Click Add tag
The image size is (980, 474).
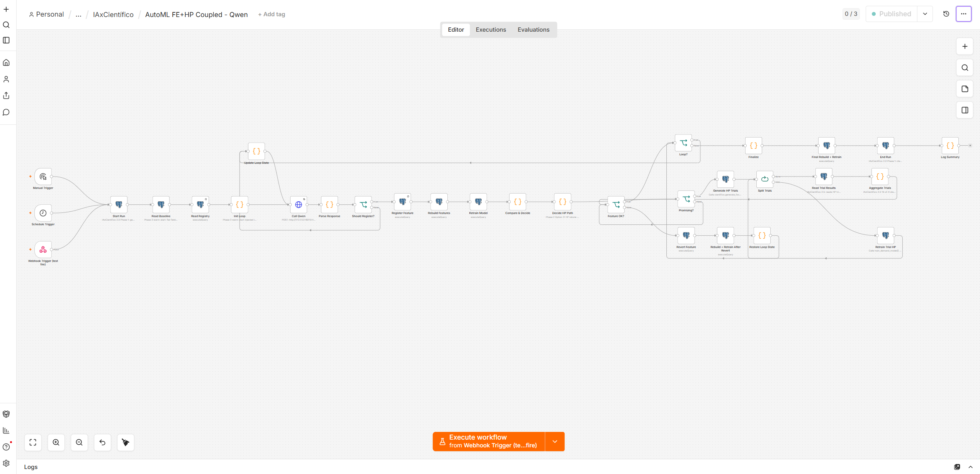pyautogui.click(x=272, y=14)
